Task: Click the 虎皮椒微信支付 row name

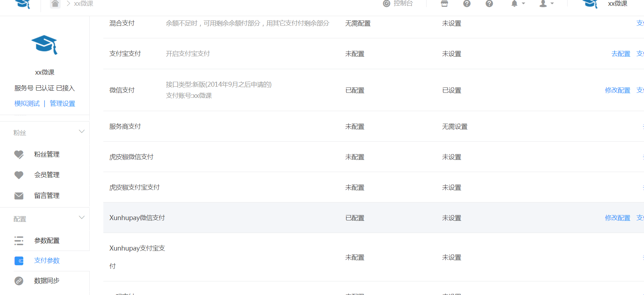Action: click(x=131, y=157)
